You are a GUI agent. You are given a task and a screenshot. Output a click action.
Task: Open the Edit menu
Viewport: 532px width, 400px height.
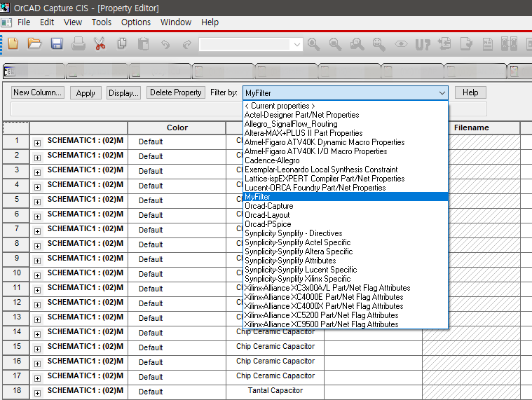click(x=47, y=22)
